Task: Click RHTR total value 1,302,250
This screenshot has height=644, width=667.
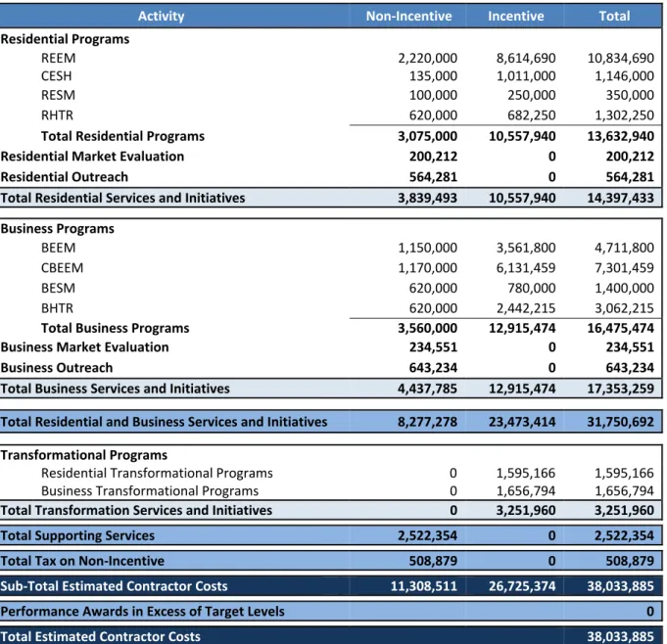Action: pyautogui.click(x=624, y=115)
